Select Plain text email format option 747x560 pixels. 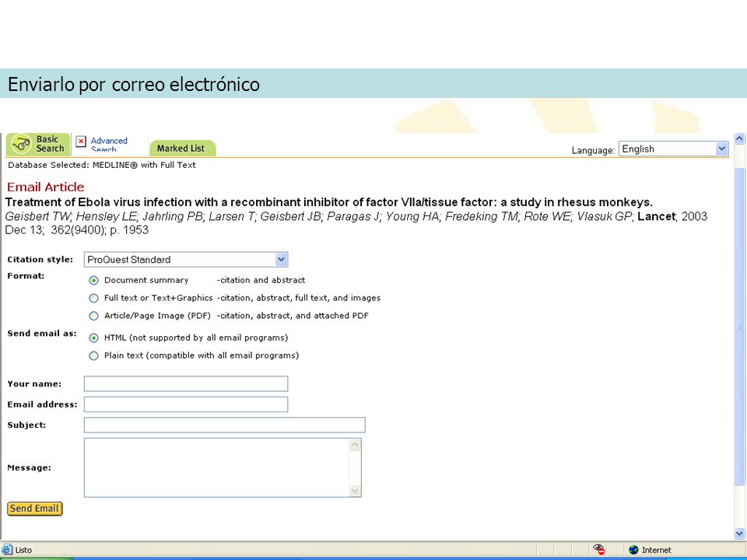[x=94, y=355]
